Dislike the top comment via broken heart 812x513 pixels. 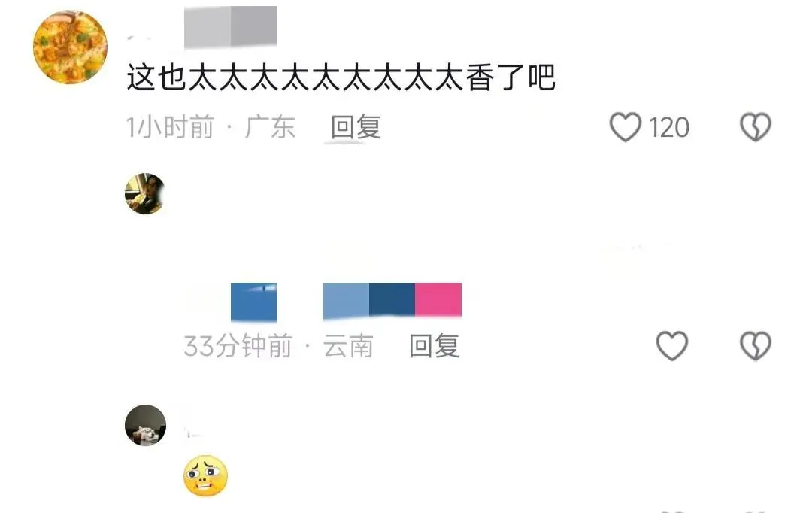pyautogui.click(x=756, y=127)
